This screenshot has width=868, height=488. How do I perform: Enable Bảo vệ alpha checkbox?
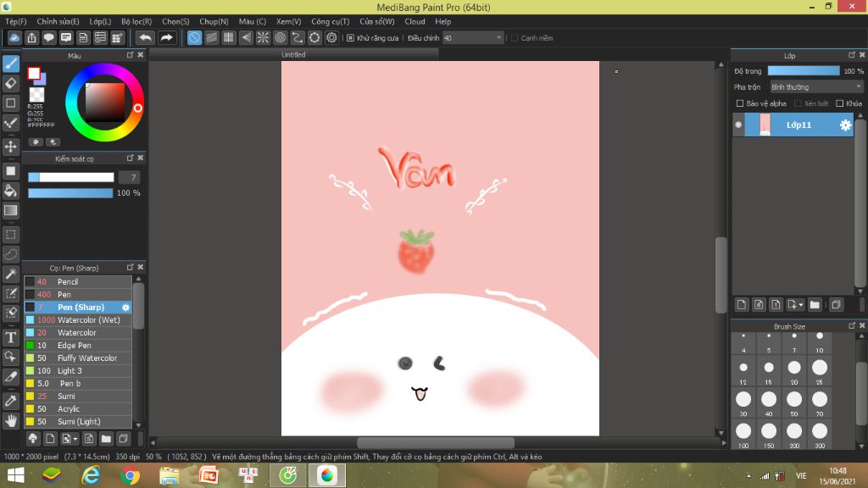(739, 103)
